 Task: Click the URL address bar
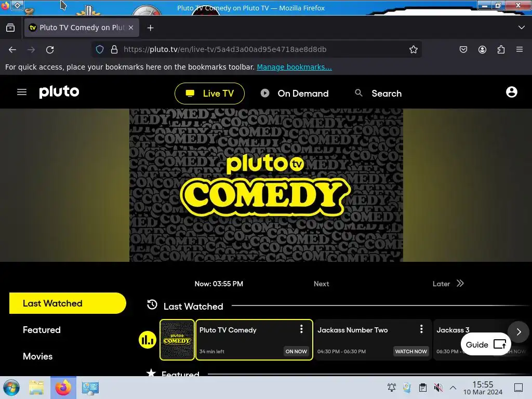click(x=256, y=49)
